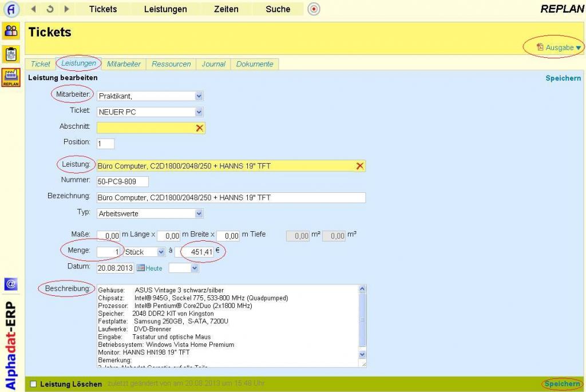Viewport: 586px width, 392px height.
Task: Open the clipboard sidebar icon
Action: coord(11,54)
